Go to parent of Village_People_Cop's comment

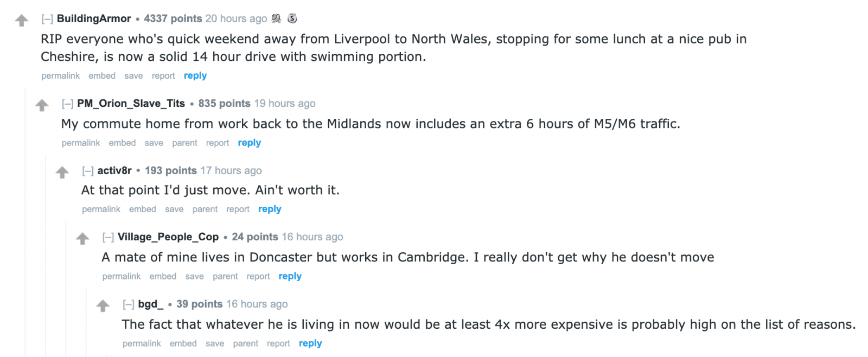(x=225, y=276)
